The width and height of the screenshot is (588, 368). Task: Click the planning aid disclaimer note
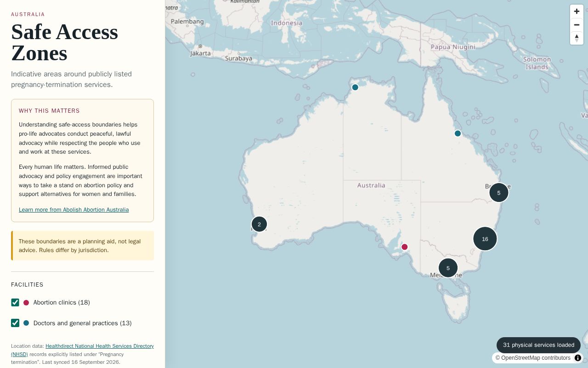(82, 246)
